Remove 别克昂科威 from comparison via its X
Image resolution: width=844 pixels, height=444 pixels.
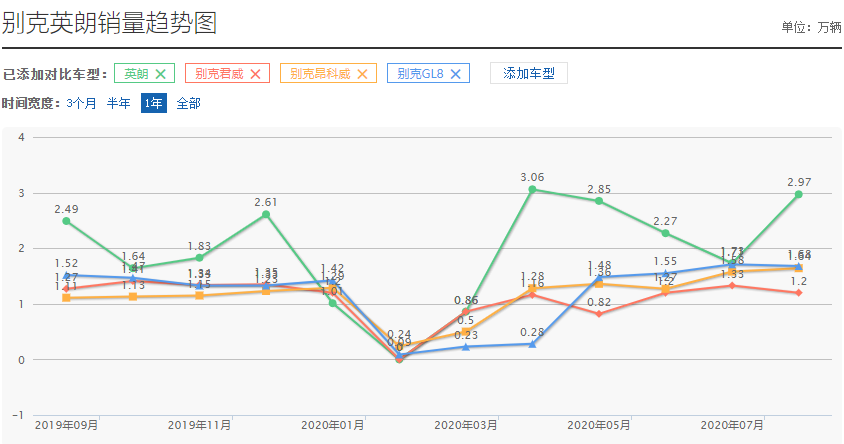point(363,74)
